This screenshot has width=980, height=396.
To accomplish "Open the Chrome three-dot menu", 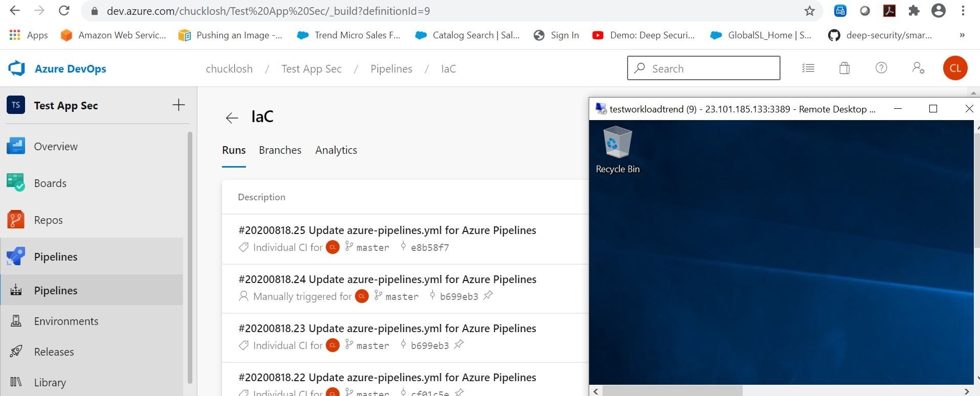I will (963, 11).
